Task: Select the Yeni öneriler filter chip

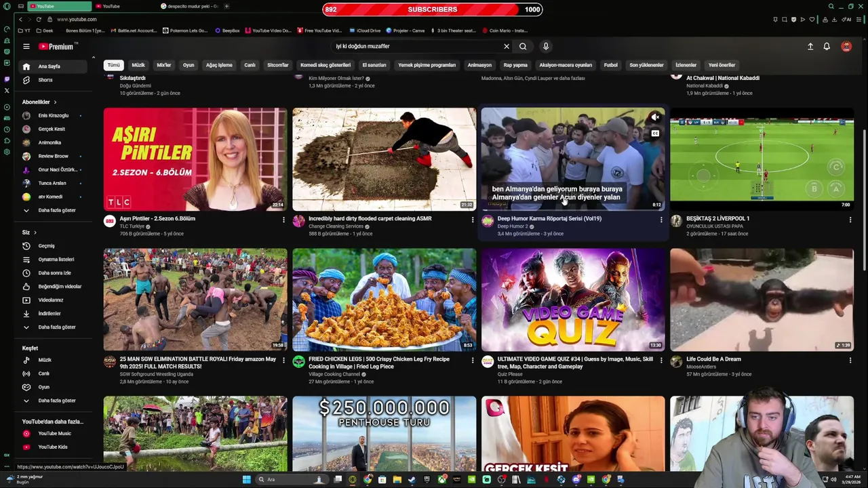Action: coord(722,65)
